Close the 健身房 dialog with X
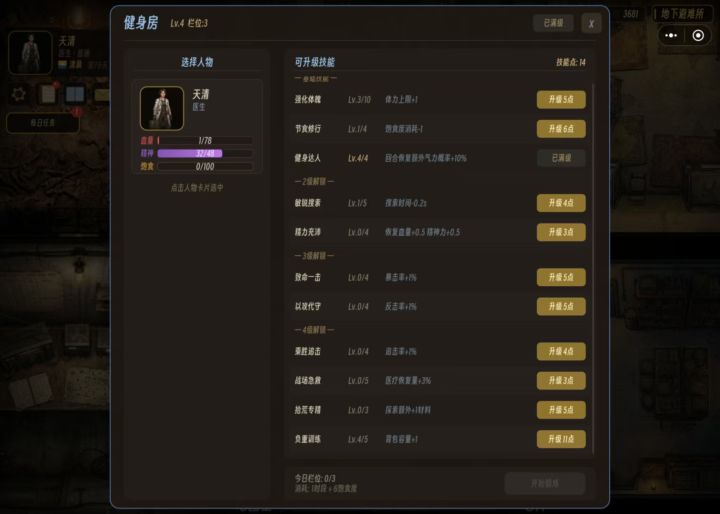This screenshot has width=720, height=514. click(591, 23)
